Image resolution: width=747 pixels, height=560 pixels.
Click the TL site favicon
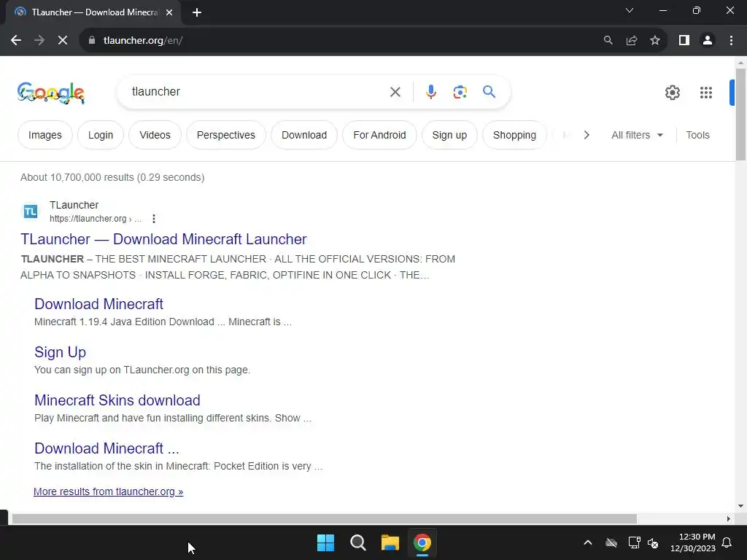[31, 211]
